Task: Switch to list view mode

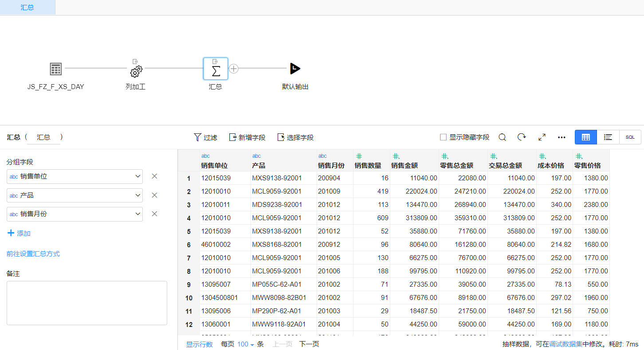Action: 608,137
